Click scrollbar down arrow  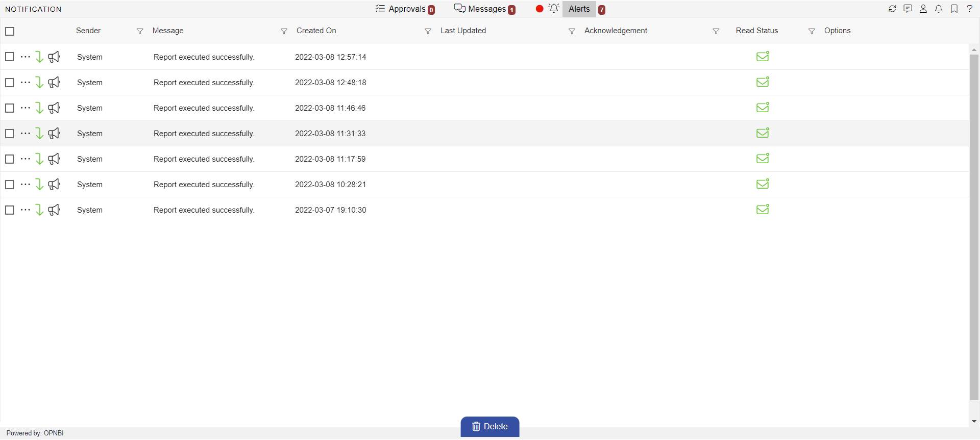click(x=974, y=422)
